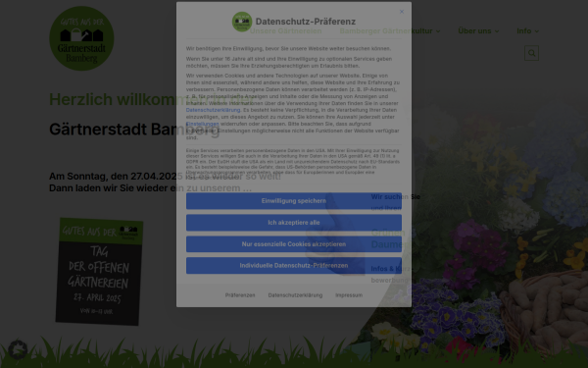The width and height of the screenshot is (588, 368).
Task: Open the Impressum footer link
Action: tap(349, 295)
